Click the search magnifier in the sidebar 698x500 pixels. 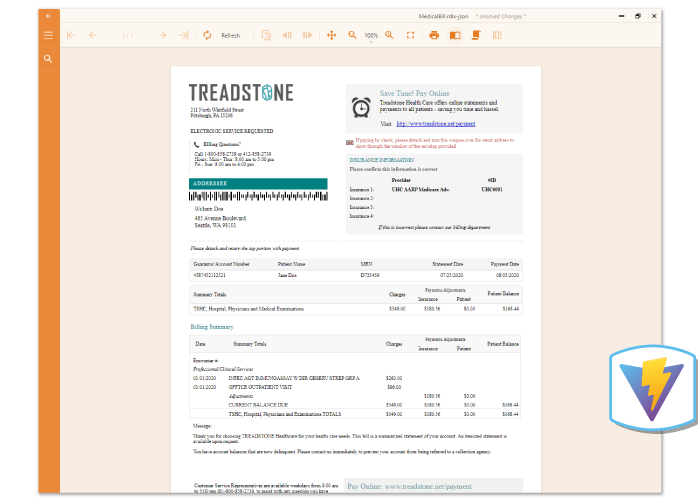[x=47, y=59]
